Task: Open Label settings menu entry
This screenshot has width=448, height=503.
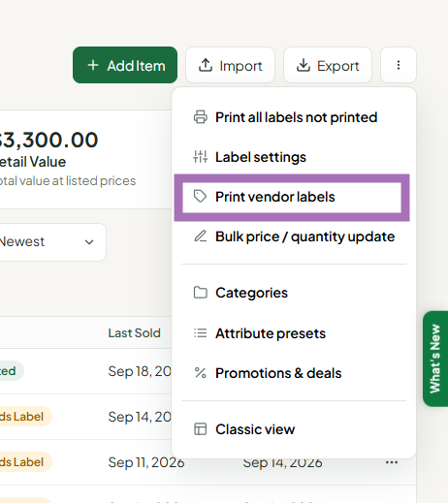Action: point(294,157)
